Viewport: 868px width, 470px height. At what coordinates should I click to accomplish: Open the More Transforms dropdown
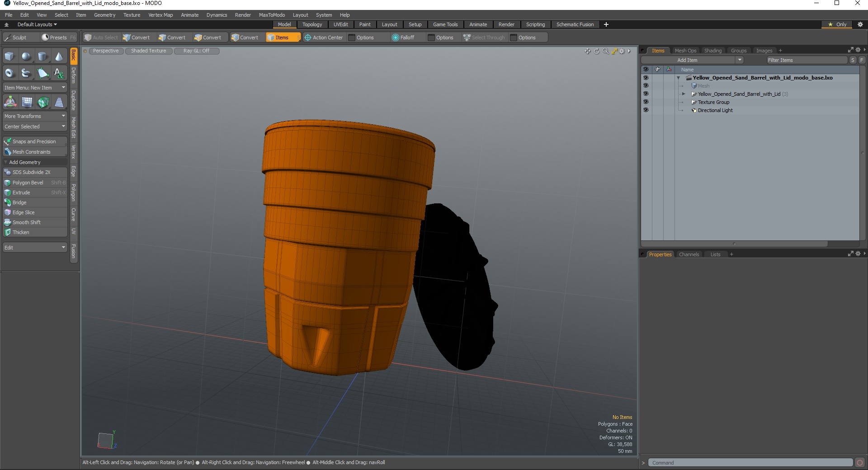pyautogui.click(x=35, y=116)
